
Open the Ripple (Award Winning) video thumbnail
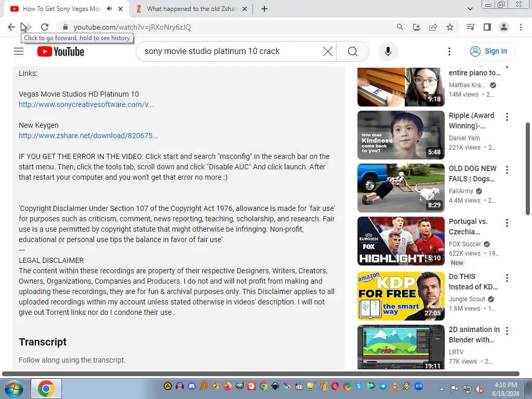tap(401, 135)
